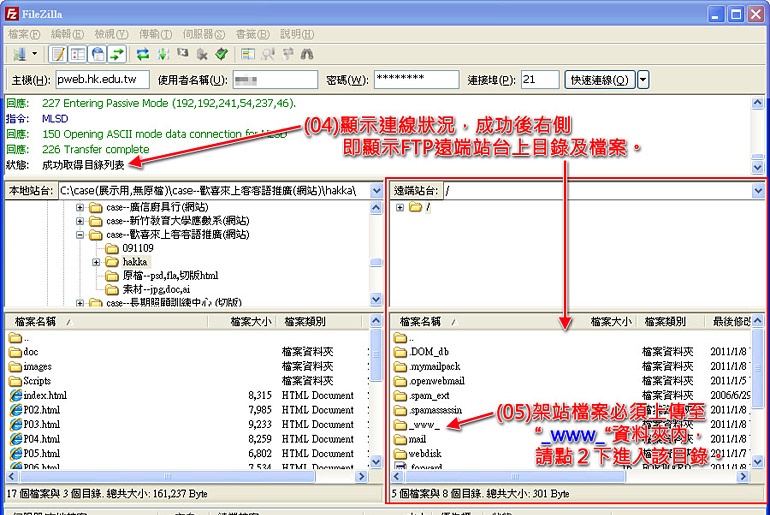Open the Site Manager dropdown arrow
The width and height of the screenshot is (770, 515).
pos(34,54)
